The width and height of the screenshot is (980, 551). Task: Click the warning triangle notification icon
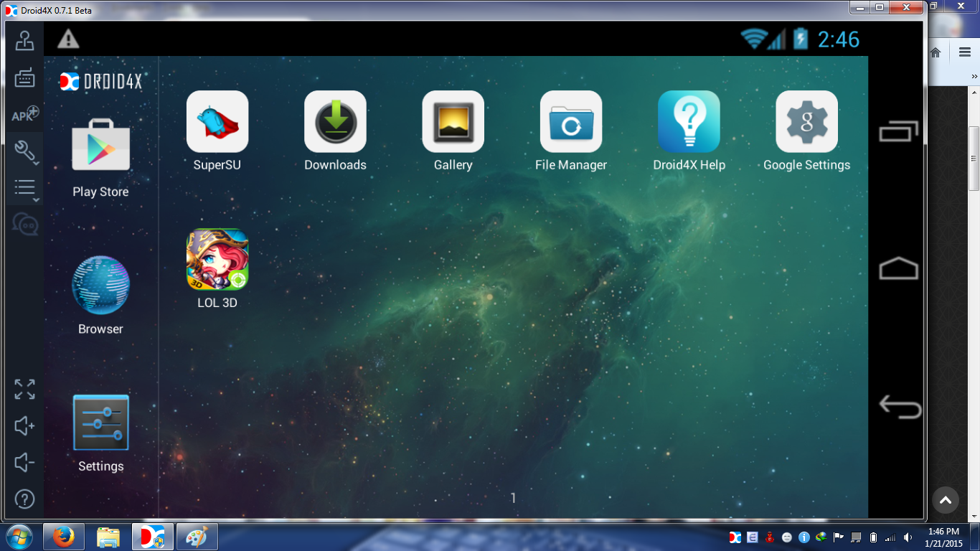(x=68, y=39)
